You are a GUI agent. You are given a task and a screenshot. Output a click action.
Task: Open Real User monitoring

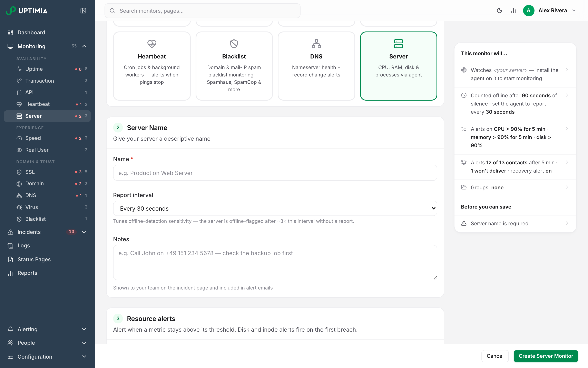coord(47,150)
